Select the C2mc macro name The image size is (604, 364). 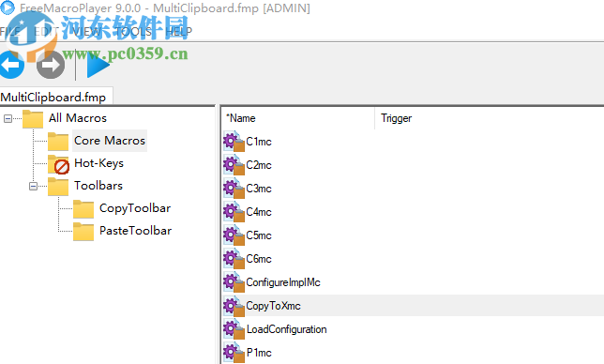pyautogui.click(x=259, y=165)
